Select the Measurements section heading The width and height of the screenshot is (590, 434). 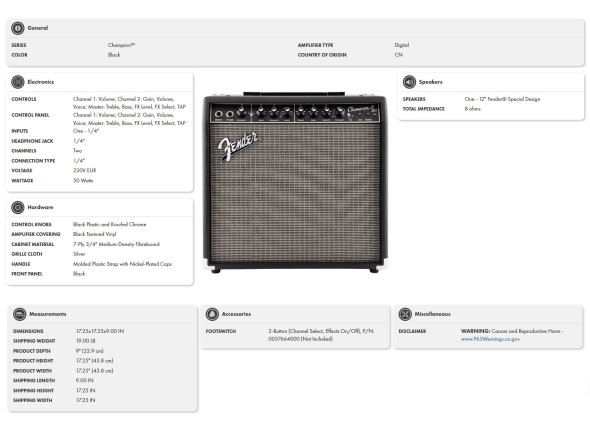point(48,314)
